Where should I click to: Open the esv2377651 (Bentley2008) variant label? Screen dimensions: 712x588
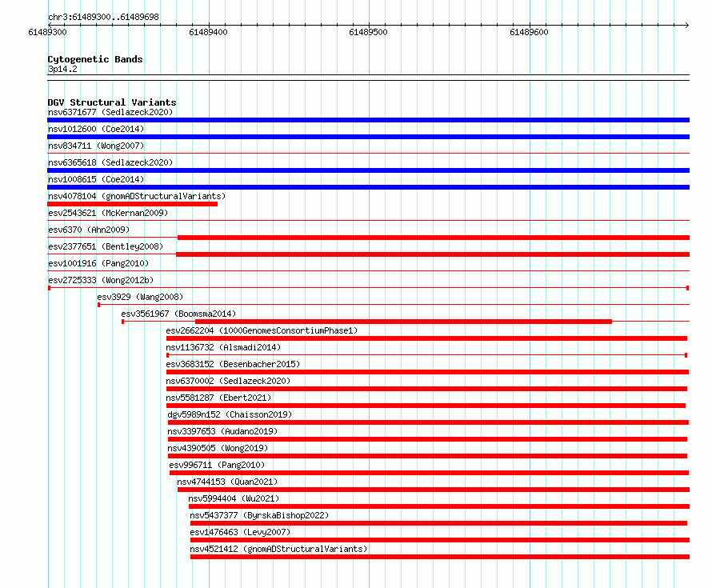coord(106,246)
